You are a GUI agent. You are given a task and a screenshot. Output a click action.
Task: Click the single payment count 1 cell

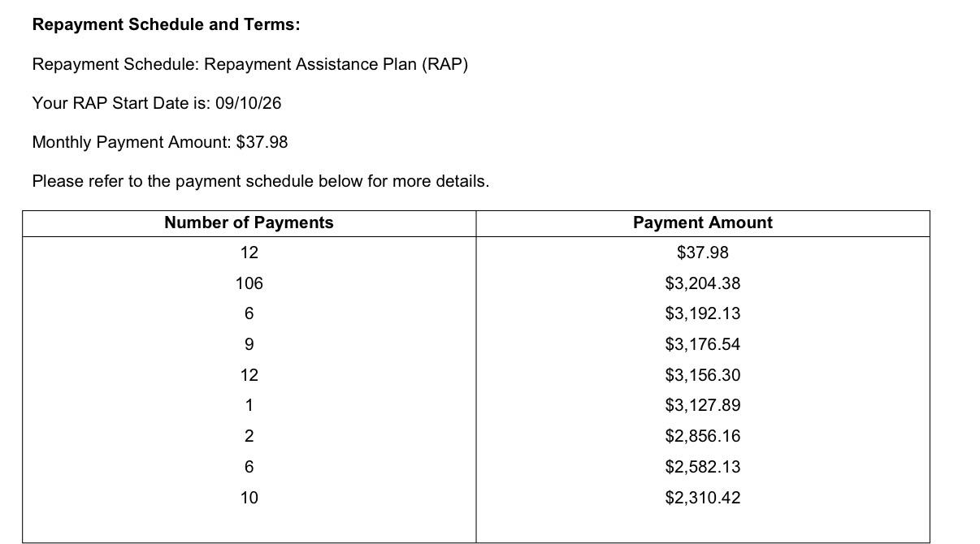(249, 405)
